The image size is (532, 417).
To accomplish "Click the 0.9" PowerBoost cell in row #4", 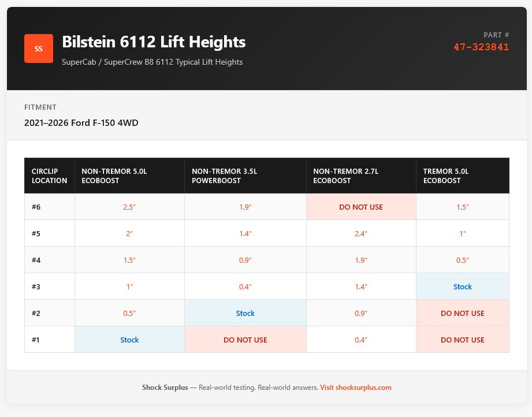I will coord(245,260).
